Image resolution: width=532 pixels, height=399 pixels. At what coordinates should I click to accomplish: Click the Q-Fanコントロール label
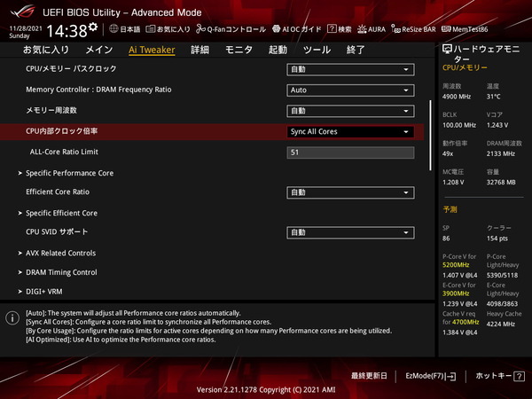coord(237,29)
